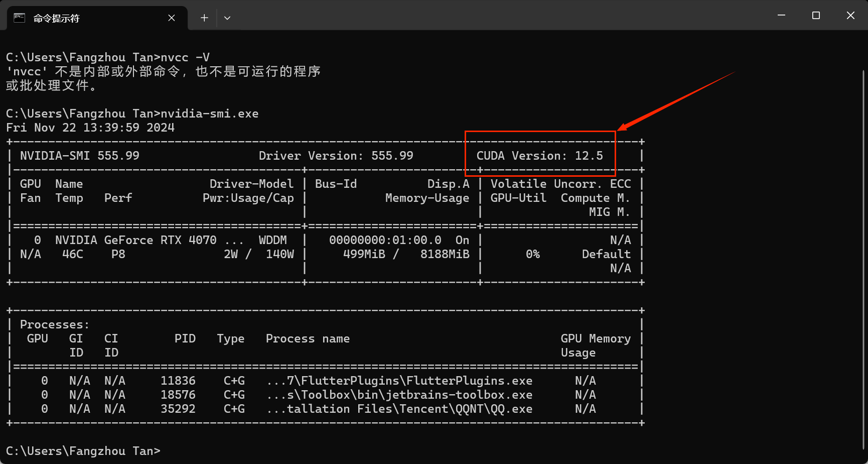This screenshot has height=464, width=868.
Task: Click the FlutterPlugins.exe process name
Action: [399, 381]
